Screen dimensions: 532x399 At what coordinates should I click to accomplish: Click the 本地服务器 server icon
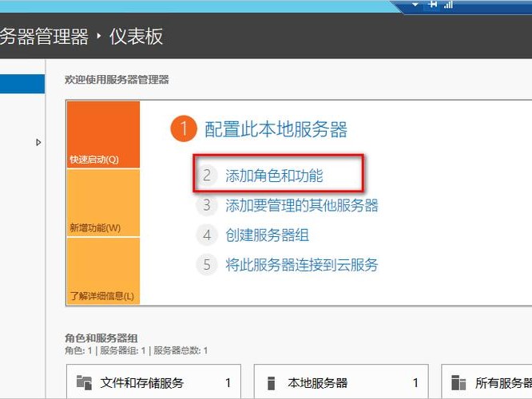(x=271, y=383)
